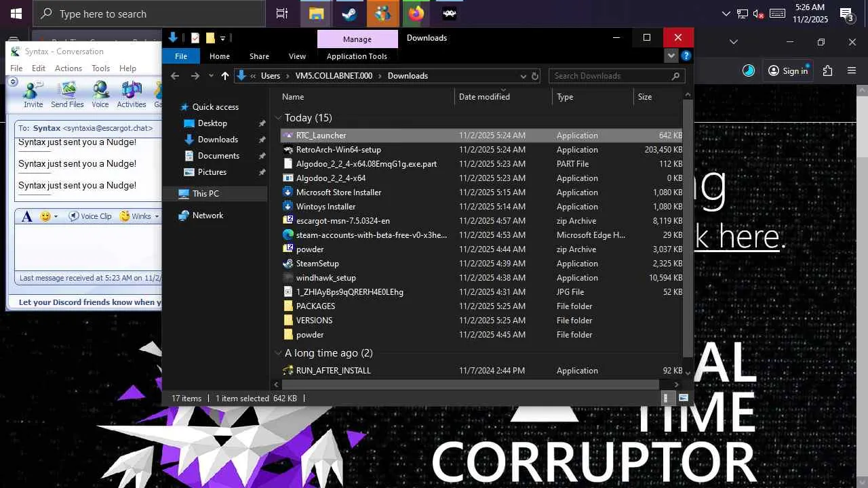
Task: Open Firefox extensions puzzle icon
Action: tap(827, 70)
